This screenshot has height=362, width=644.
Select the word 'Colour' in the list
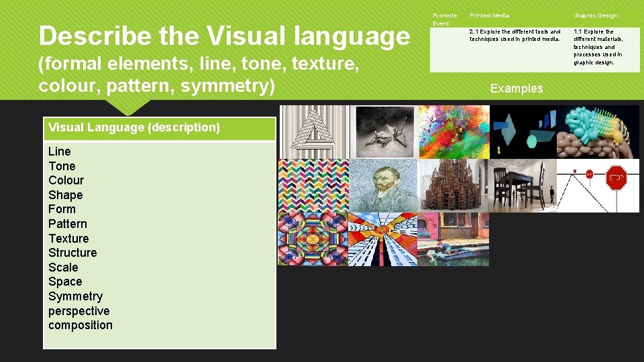pos(66,180)
